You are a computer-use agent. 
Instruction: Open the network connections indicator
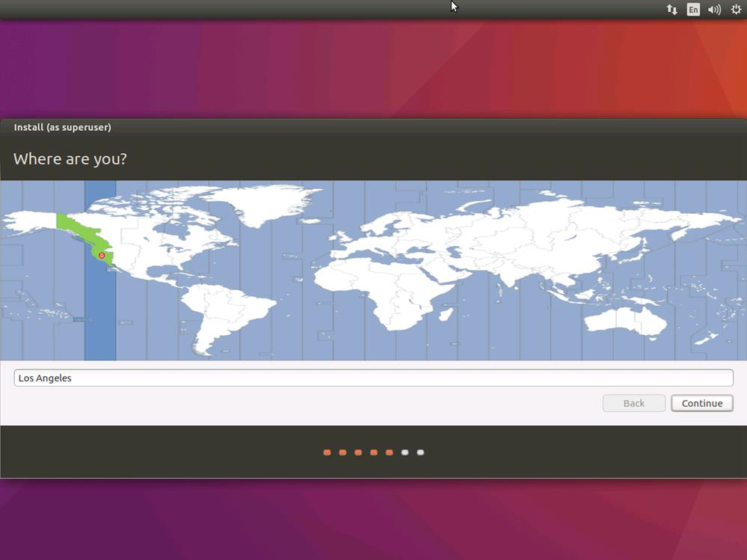[671, 10]
